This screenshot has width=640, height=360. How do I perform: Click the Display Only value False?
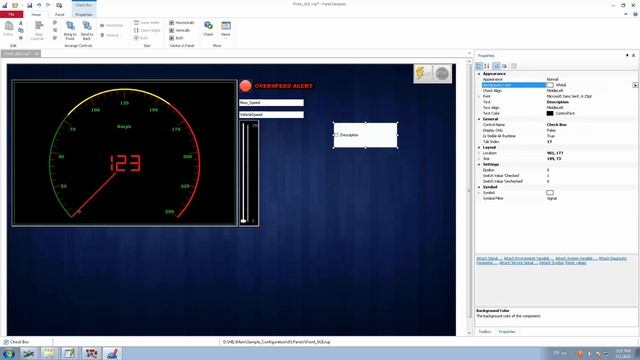(551, 130)
